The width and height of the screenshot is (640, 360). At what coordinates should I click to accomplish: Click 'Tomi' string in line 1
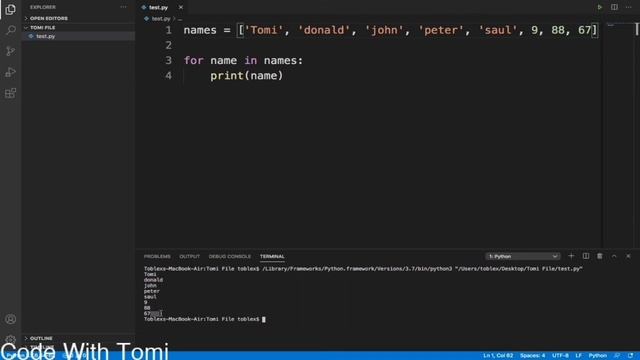(263, 30)
